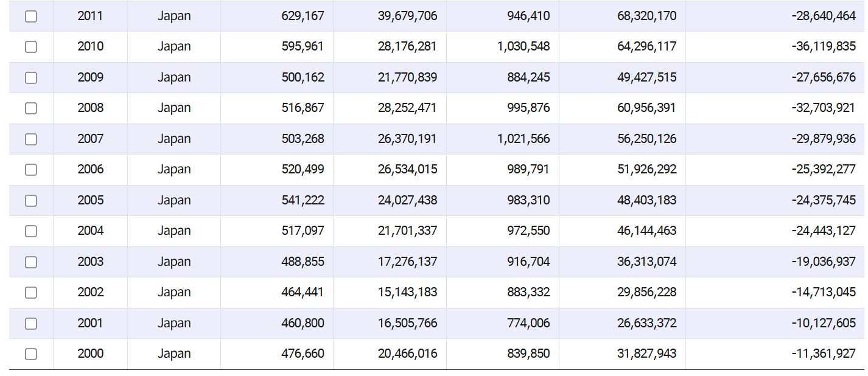This screenshot has width=868, height=376.
Task: Select the 2003 year cell
Action: tap(91, 262)
